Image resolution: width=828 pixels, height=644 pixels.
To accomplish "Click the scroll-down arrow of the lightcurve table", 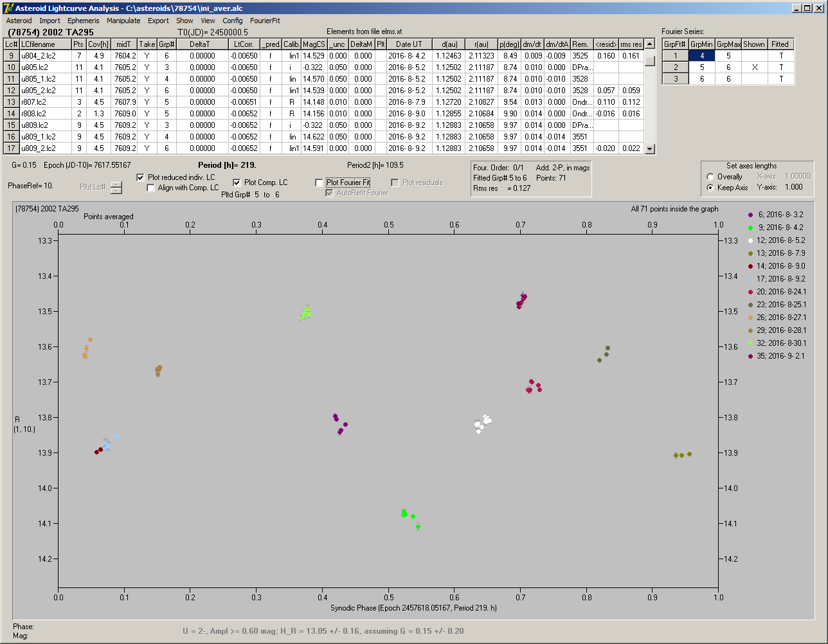I will pos(649,149).
